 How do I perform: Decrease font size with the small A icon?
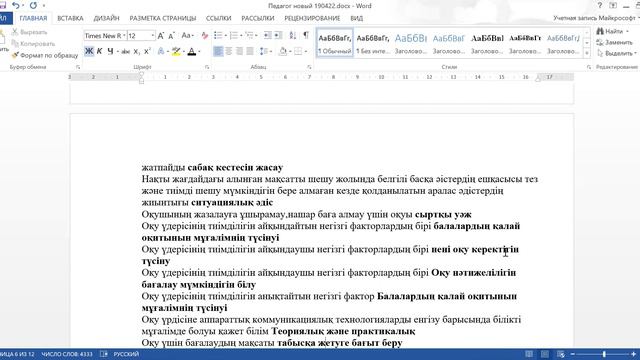point(171,36)
